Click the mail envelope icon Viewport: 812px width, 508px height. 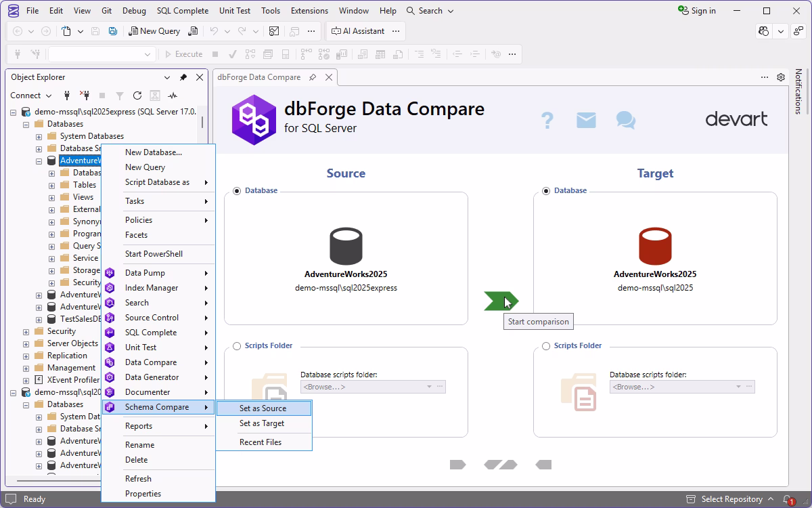pos(586,120)
